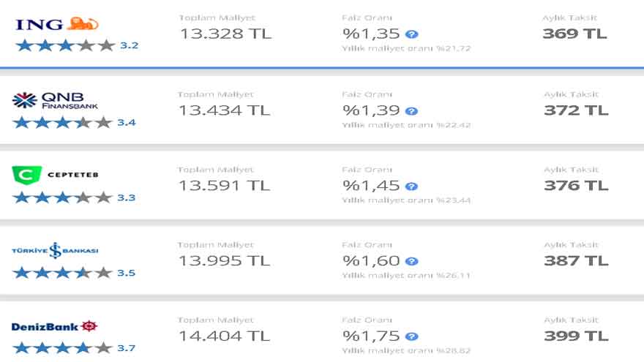This screenshot has width=644, height=362.
Task: Open help icon beside %1,39 rate
Action: point(412,111)
